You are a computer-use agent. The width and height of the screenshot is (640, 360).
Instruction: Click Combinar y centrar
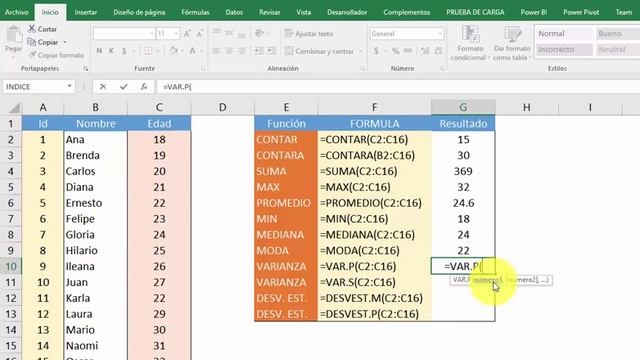(x=319, y=51)
